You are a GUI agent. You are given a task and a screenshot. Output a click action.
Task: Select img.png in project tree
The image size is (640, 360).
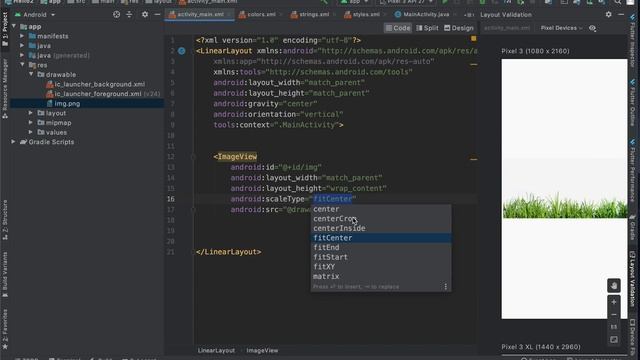67,104
